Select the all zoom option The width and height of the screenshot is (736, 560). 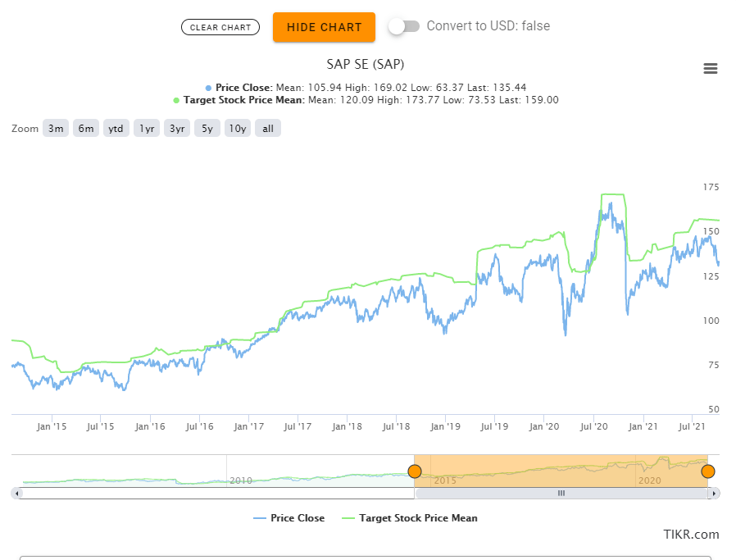tap(267, 128)
